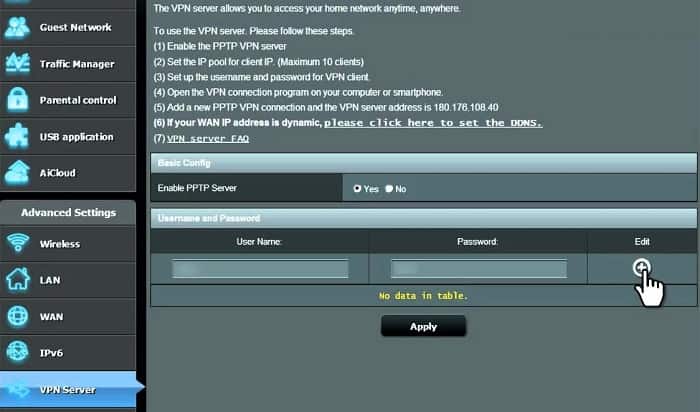
Task: Click the Wireless wifi icon
Action: tap(18, 243)
